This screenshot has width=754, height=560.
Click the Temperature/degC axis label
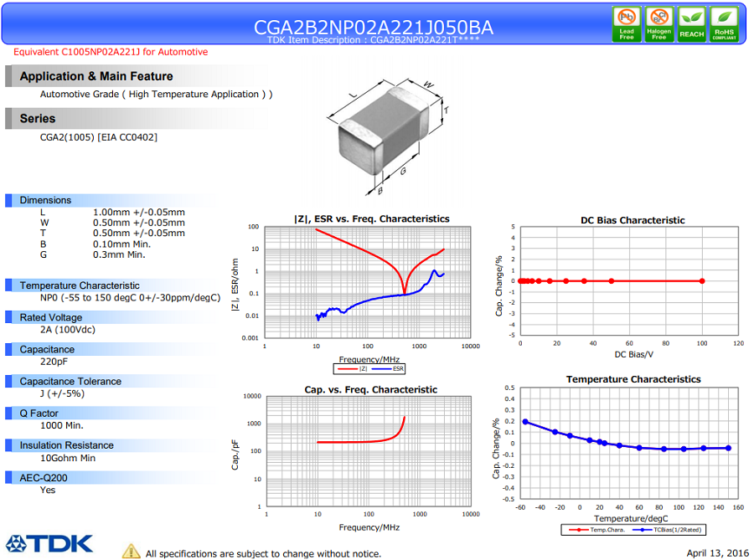click(x=631, y=519)
